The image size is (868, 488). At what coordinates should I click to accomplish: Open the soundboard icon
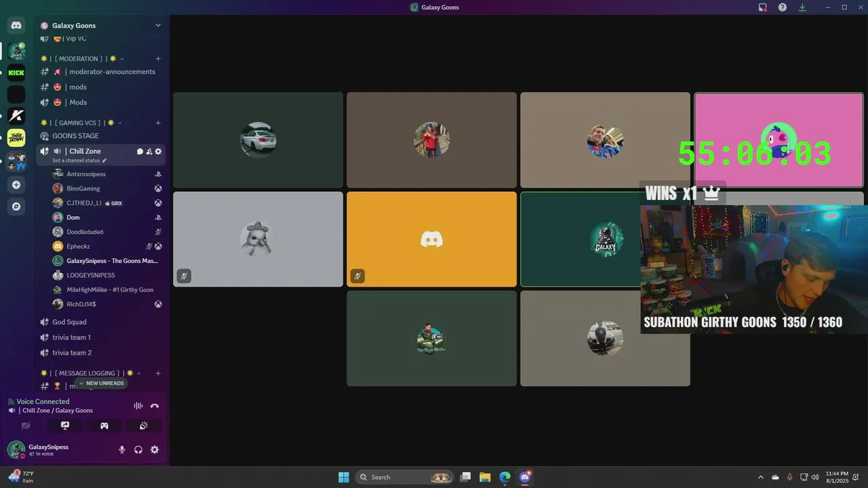[144, 426]
